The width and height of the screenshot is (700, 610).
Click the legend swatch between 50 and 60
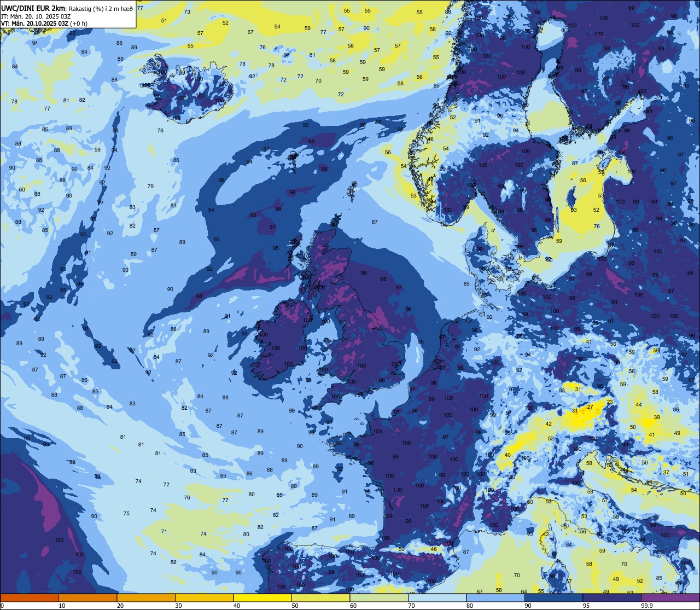320,598
